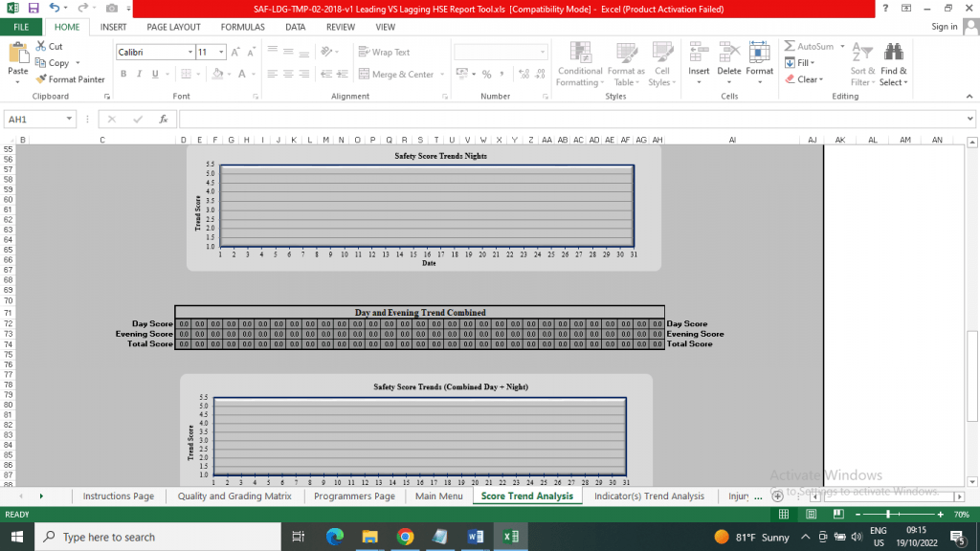Click the Delete cells icon

click(728, 52)
